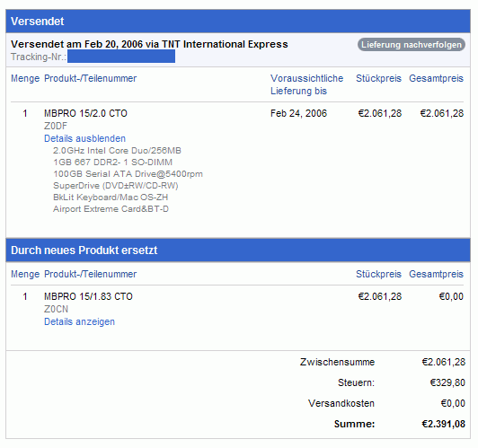Click the Steuern amount €329,80
478x448 pixels.
(x=447, y=382)
